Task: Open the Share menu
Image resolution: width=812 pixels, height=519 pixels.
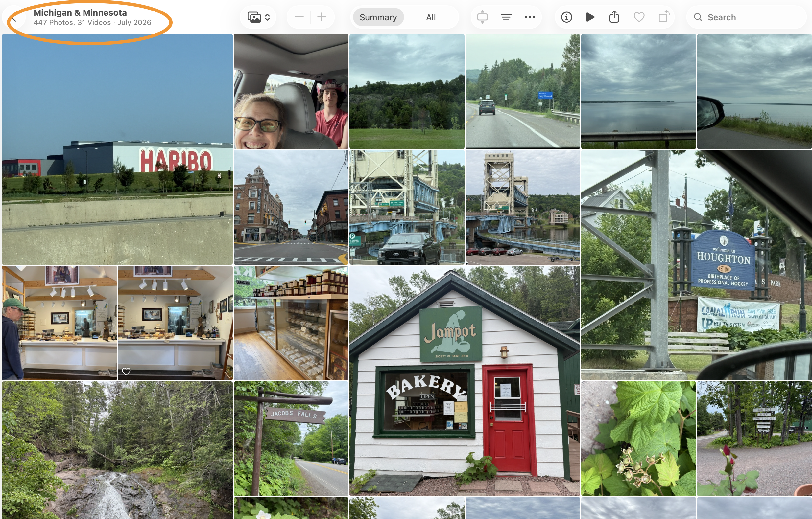Action: point(614,17)
